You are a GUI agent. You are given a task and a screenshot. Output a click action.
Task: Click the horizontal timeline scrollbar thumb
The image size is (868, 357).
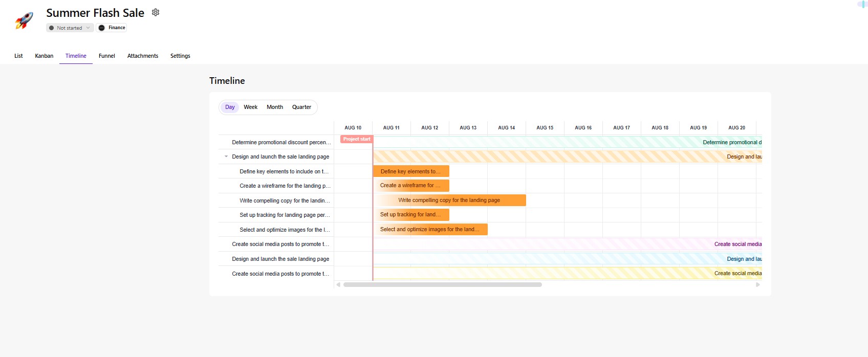point(442,285)
